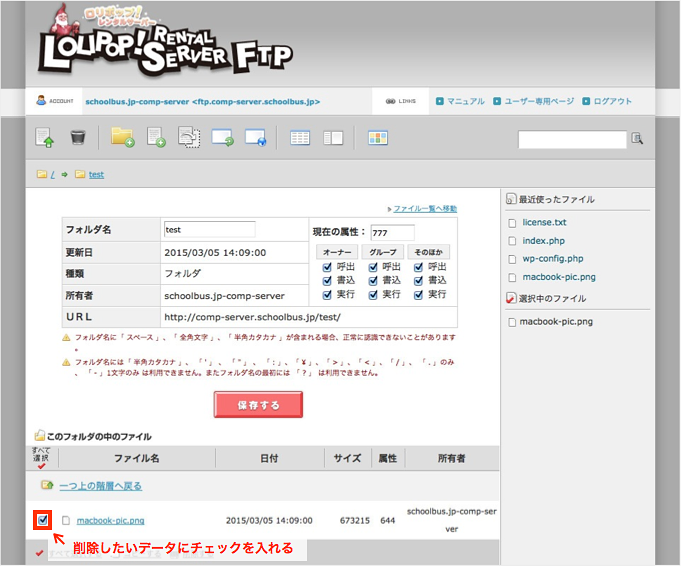Click the recently used files header icon

[511, 199]
